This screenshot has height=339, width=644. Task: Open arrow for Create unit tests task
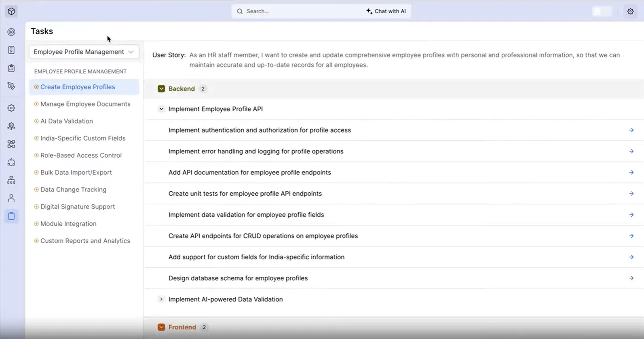coord(631,194)
